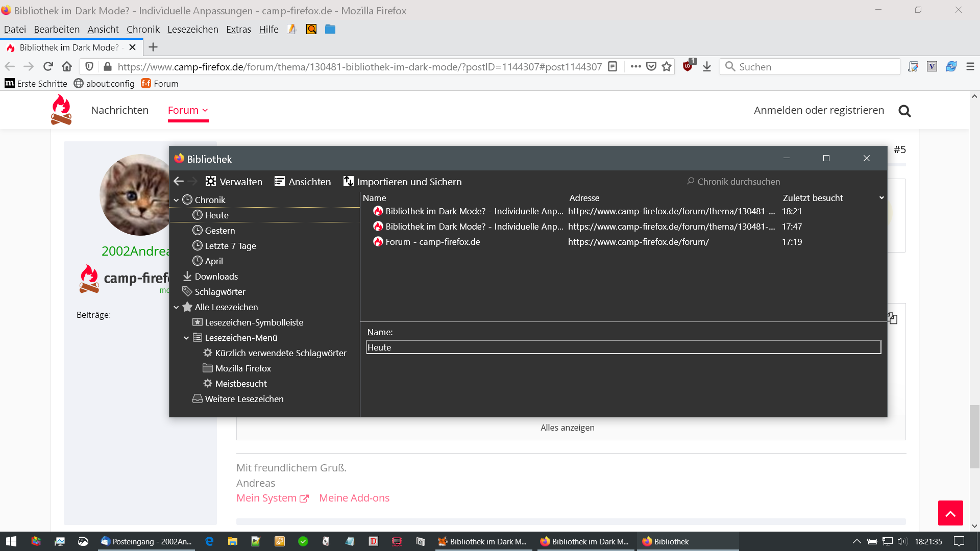This screenshot has width=980, height=551.
Task: Go back in Bibliothek window
Action: point(179,181)
